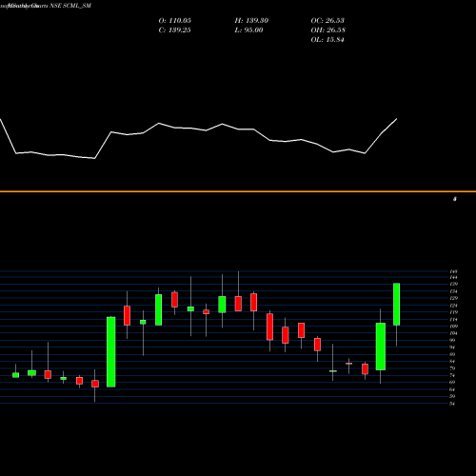Click the open price text 'O: 110.05'
Image resolution: width=476 pixels, height=476 pixels.
pyautogui.click(x=175, y=21)
